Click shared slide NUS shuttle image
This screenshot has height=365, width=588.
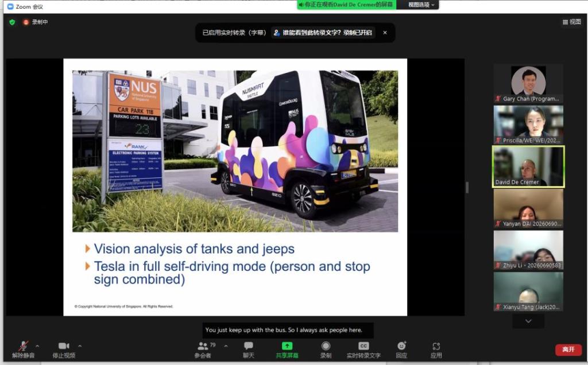pos(235,151)
